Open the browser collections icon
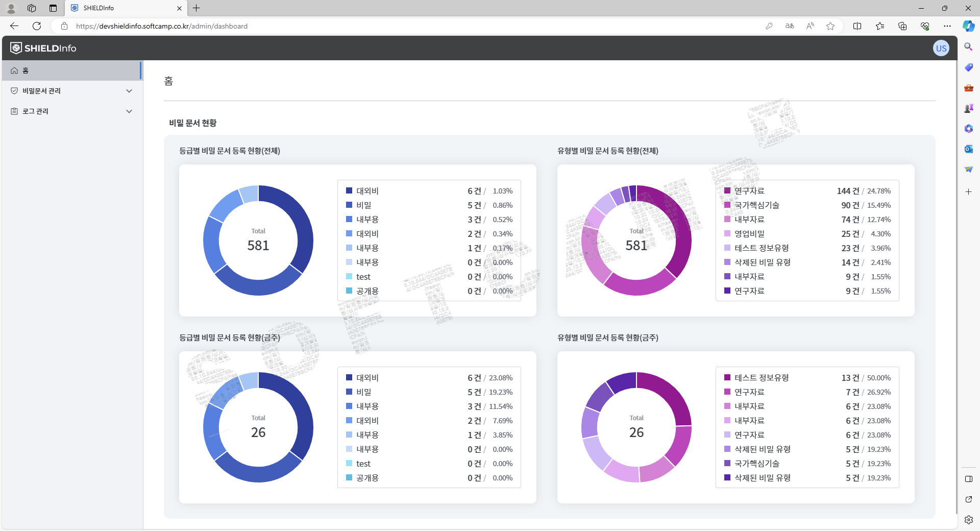 (x=902, y=26)
